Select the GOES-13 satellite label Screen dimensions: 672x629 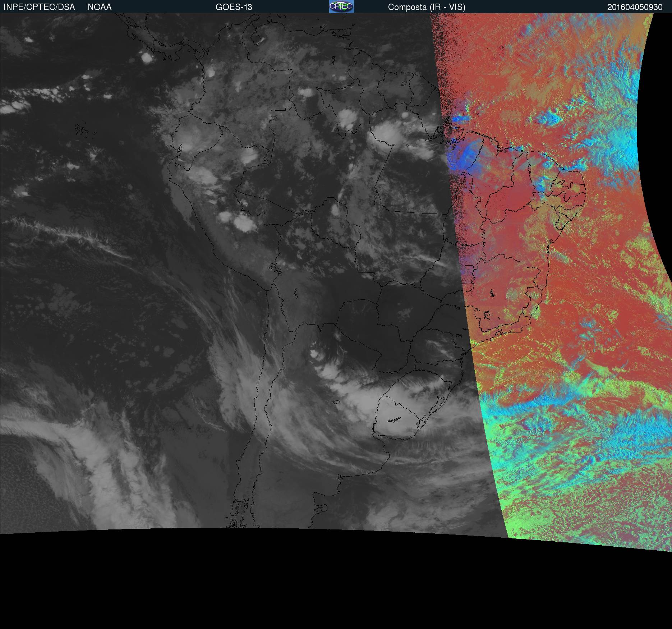(x=234, y=7)
